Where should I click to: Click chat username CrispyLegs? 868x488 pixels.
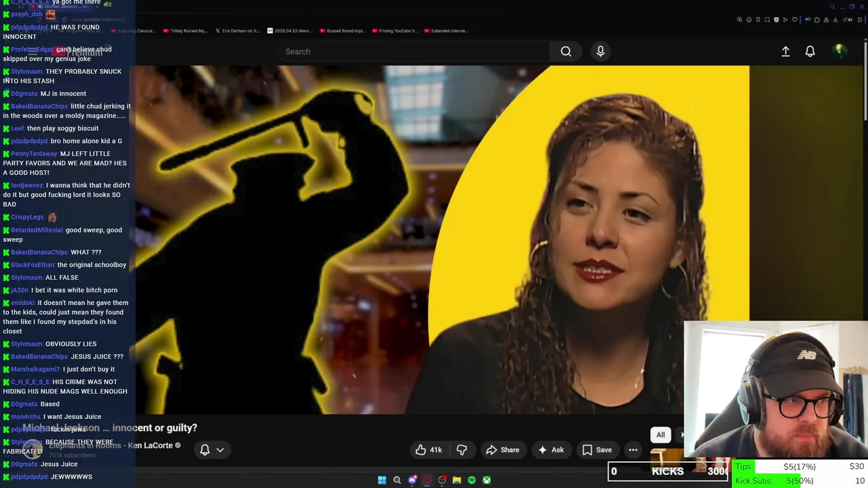tap(27, 217)
